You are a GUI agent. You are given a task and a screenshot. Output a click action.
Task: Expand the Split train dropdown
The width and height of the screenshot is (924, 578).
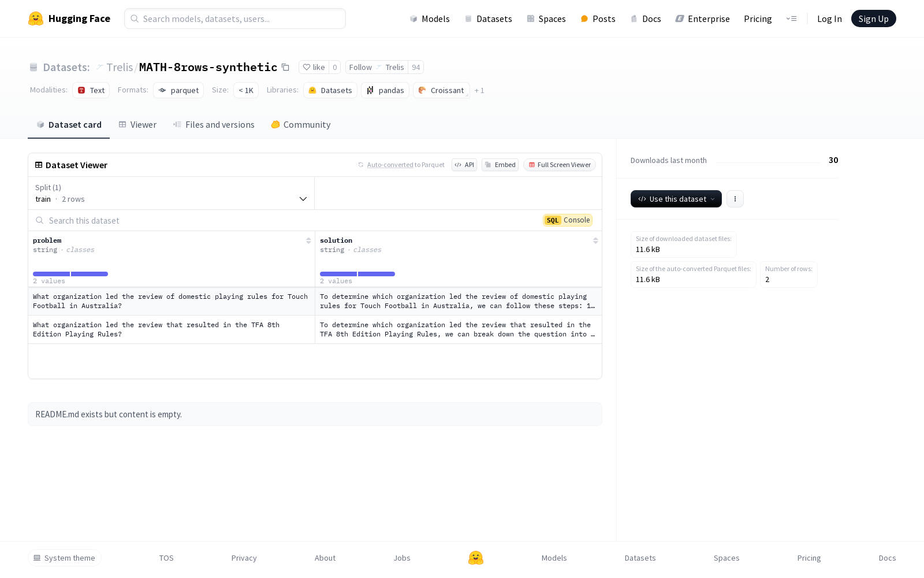point(172,193)
